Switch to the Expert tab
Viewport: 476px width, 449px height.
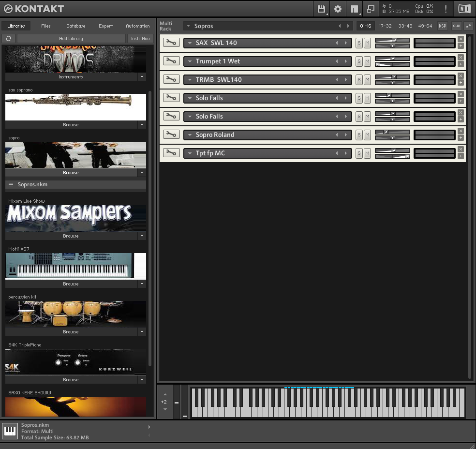pos(105,26)
